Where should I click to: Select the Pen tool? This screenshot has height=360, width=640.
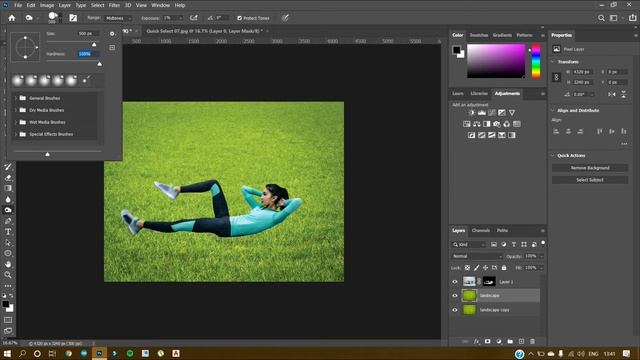[x=8, y=221]
